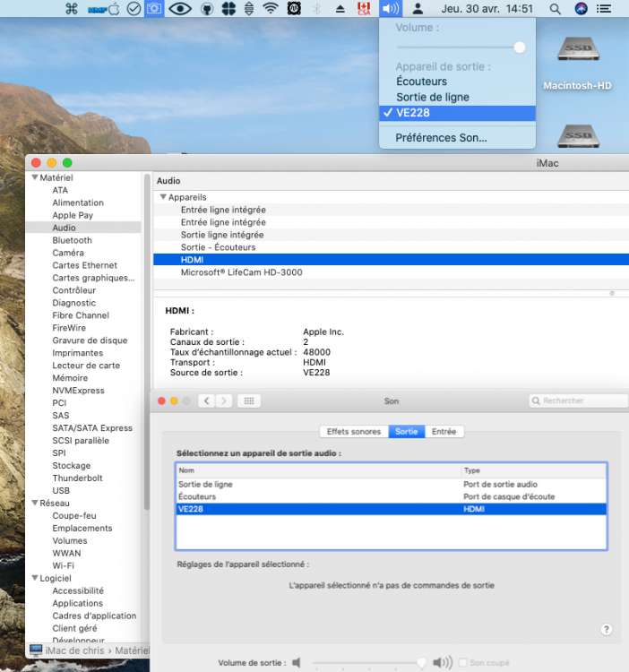Choose Écouteurs in volume menu
The image size is (629, 672).
tap(457, 82)
